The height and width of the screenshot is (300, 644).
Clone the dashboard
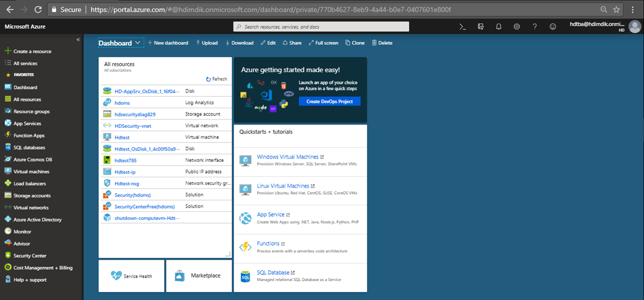point(355,42)
